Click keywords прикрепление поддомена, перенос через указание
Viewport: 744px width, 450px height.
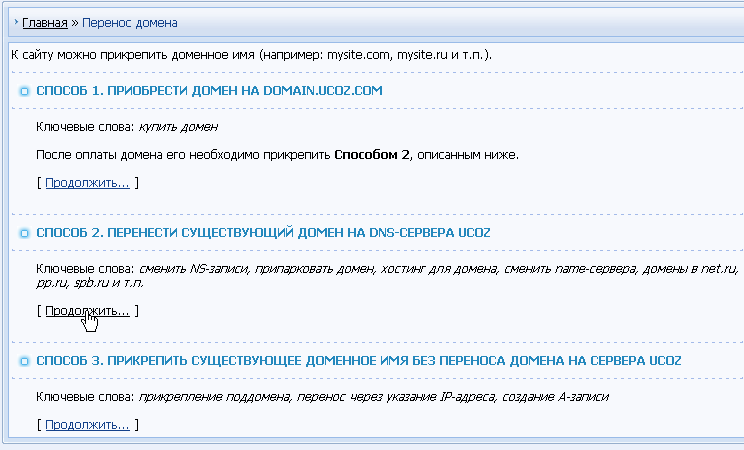coord(373,397)
